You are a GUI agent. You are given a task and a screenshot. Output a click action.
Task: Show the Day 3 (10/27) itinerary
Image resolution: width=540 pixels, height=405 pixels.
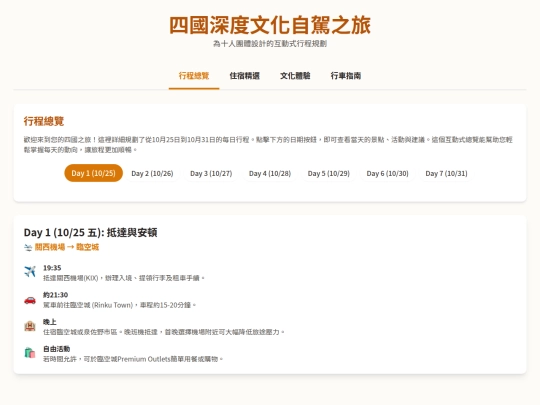[x=211, y=173]
